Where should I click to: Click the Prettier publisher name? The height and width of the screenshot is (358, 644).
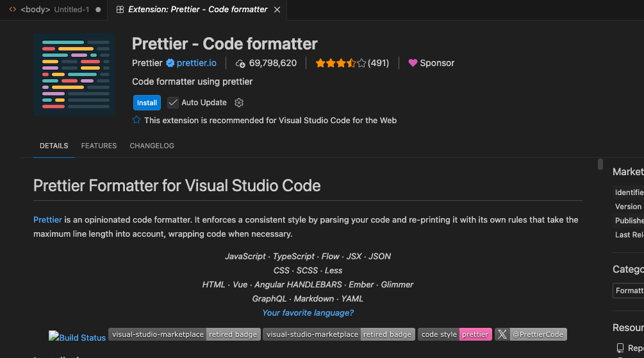(147, 63)
